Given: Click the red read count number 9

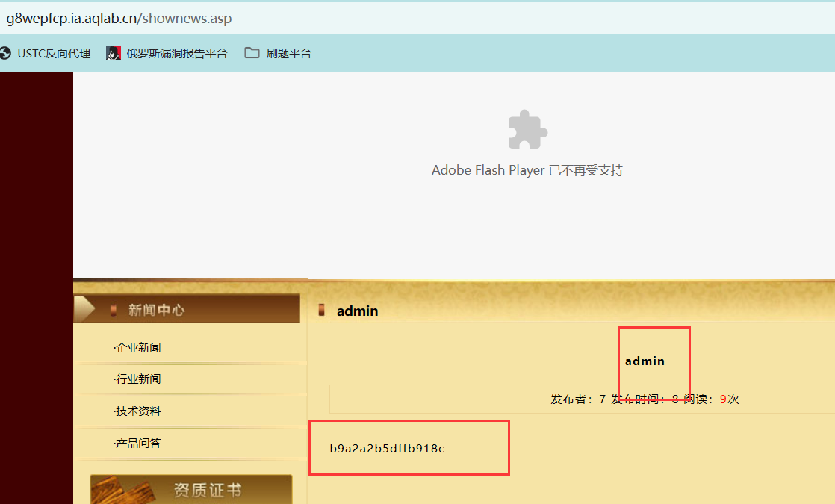Looking at the screenshot, I should coord(723,399).
